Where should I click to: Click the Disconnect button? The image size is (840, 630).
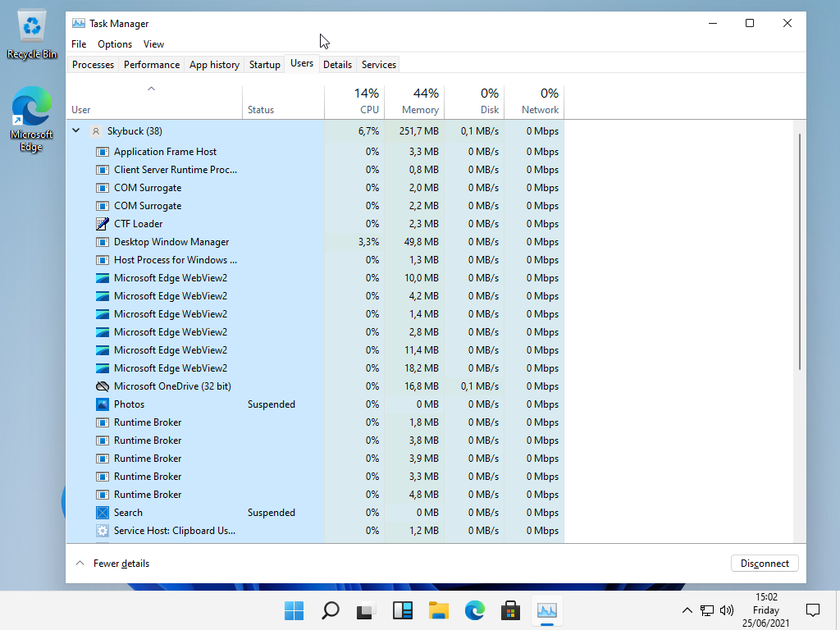(x=765, y=564)
